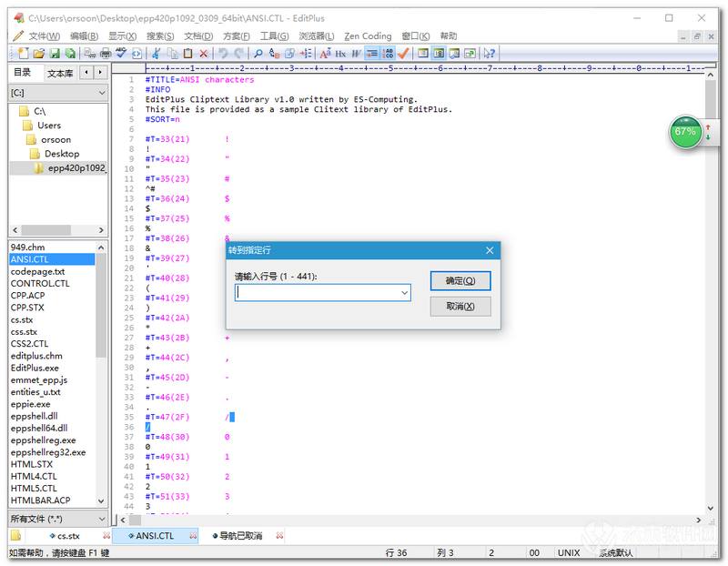
Task: Confirm with the 确定(O) button
Action: click(x=460, y=281)
